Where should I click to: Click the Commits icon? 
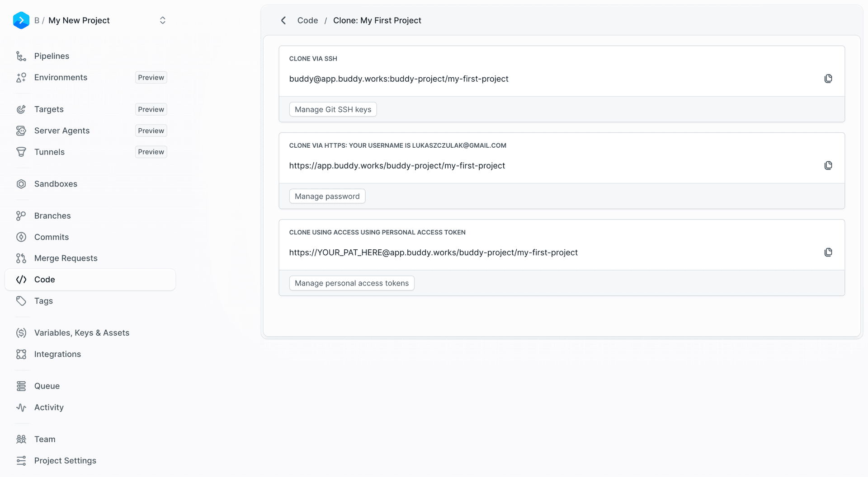click(21, 237)
